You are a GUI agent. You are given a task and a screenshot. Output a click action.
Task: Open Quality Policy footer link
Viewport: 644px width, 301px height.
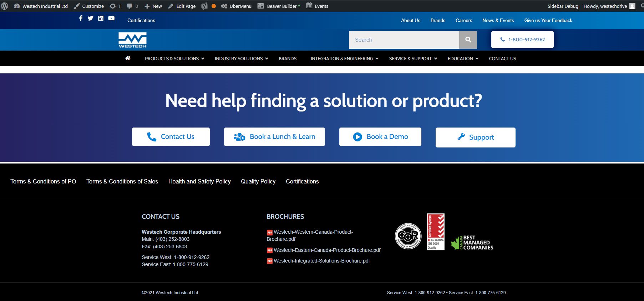click(x=258, y=181)
